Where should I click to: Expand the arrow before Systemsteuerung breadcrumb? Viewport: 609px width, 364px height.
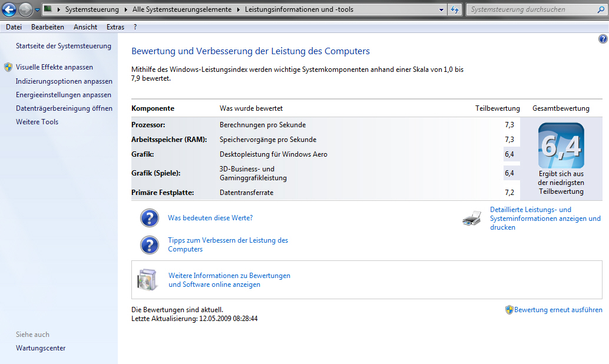59,9
